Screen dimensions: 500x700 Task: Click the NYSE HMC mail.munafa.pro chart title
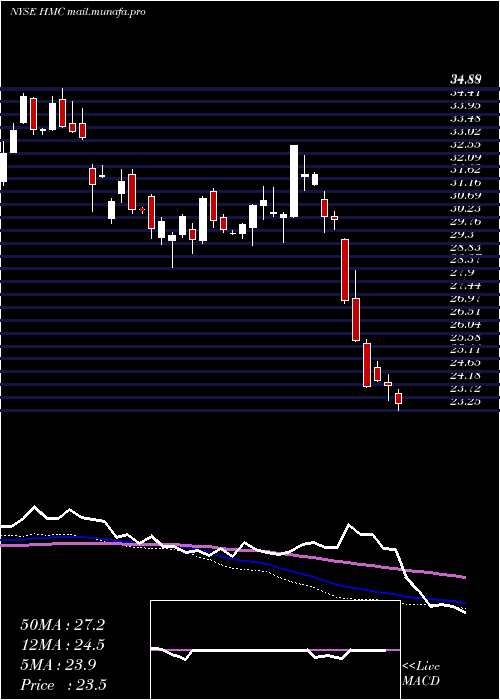coord(78,12)
